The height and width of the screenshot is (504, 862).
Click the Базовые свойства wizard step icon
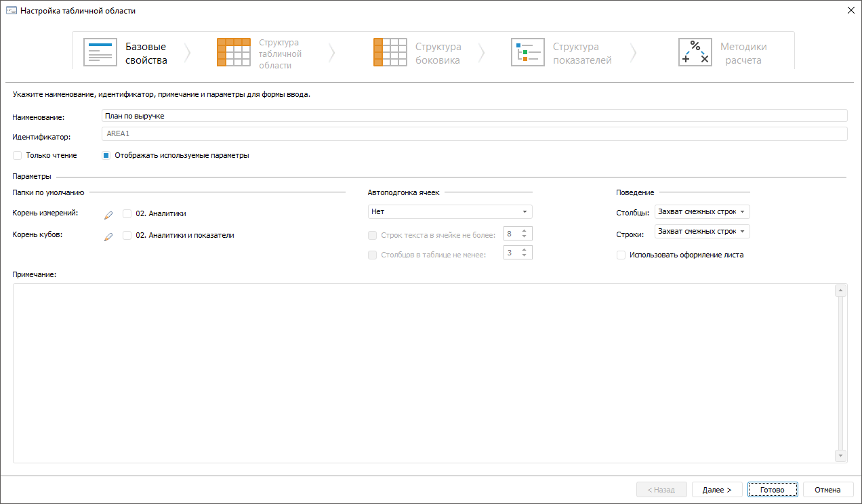click(x=100, y=52)
